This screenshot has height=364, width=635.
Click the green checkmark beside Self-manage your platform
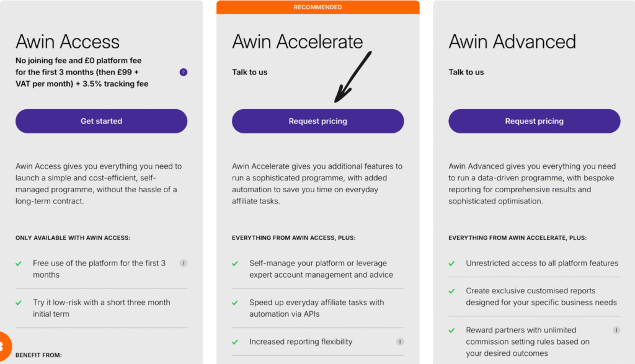[235, 262]
